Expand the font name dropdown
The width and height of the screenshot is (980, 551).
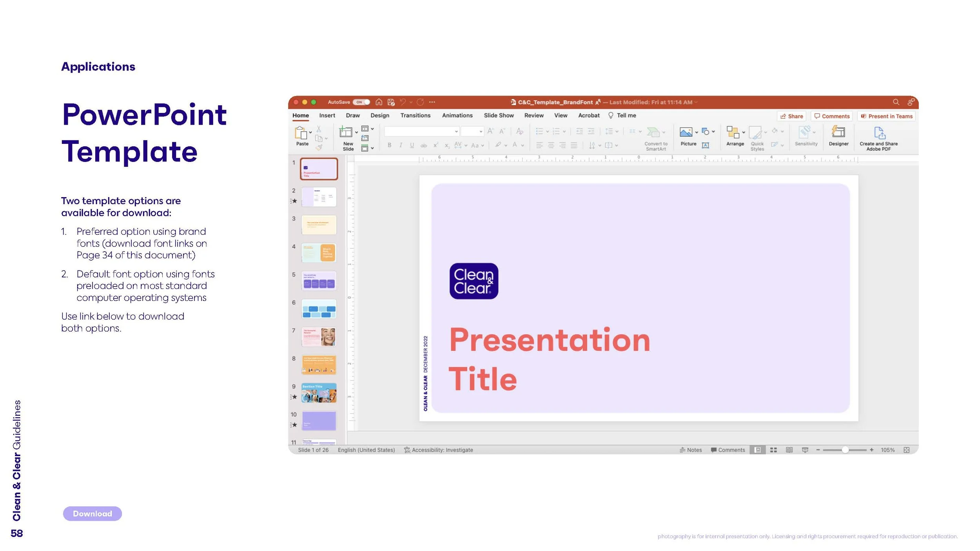click(x=456, y=131)
